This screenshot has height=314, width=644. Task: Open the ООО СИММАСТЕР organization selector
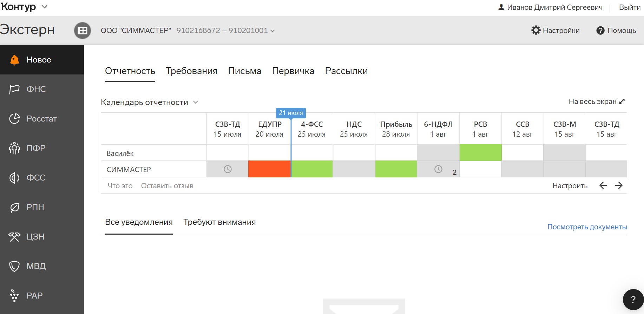pos(188,31)
